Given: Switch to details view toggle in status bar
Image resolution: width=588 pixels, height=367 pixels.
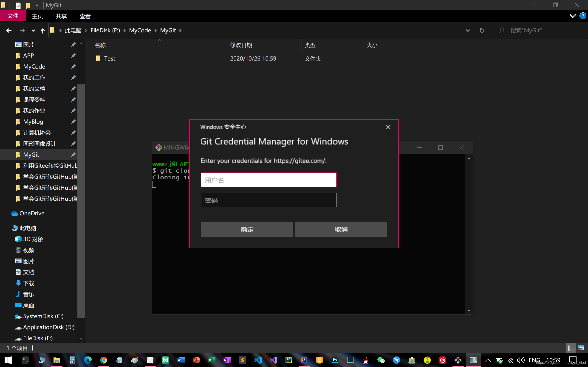Looking at the screenshot, I should [x=571, y=348].
